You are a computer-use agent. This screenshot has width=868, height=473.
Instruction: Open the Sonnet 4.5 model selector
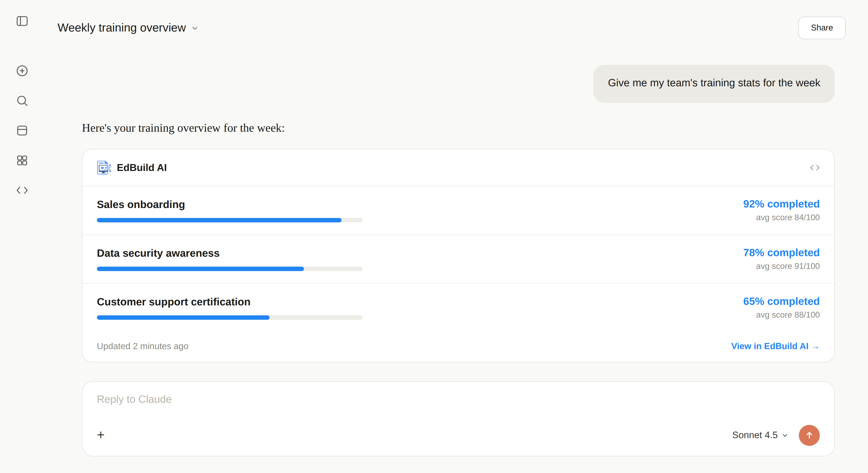click(759, 435)
